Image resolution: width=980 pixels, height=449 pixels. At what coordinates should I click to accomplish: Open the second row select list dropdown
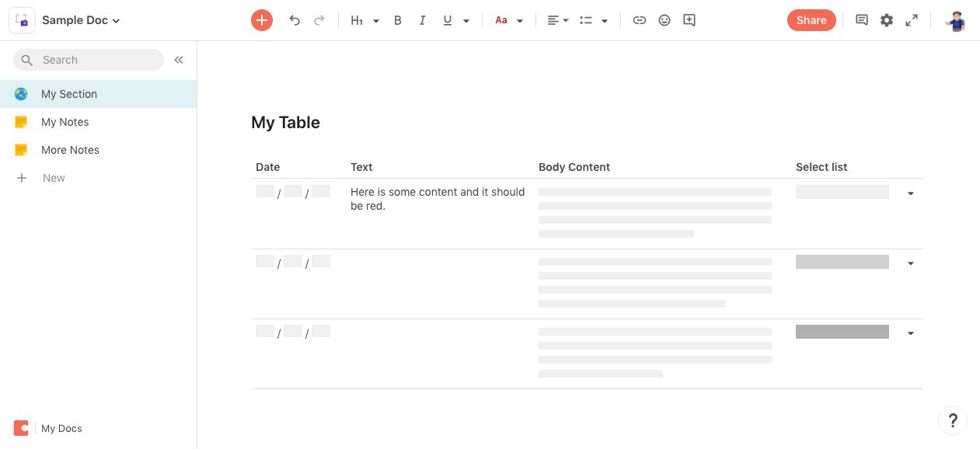point(911,263)
